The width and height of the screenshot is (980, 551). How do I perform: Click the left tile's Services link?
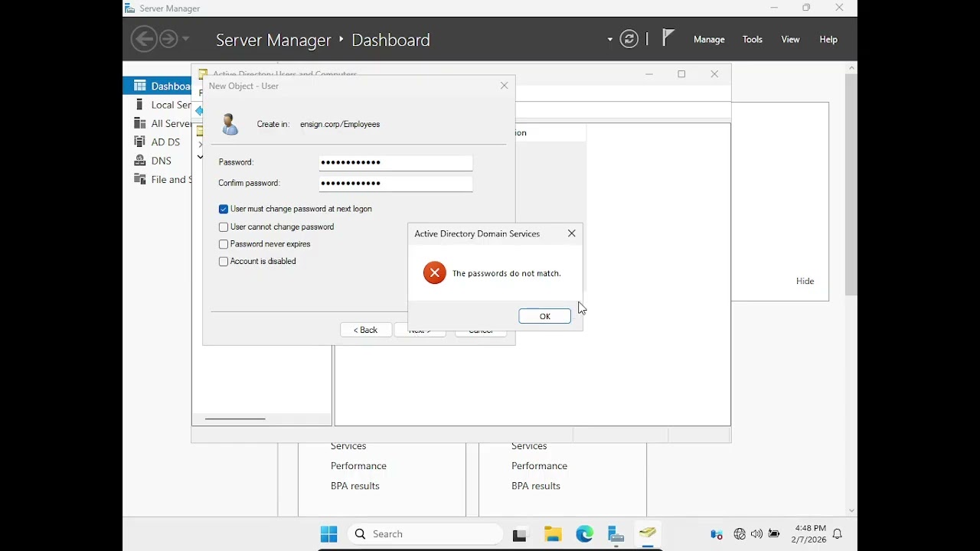click(x=348, y=446)
